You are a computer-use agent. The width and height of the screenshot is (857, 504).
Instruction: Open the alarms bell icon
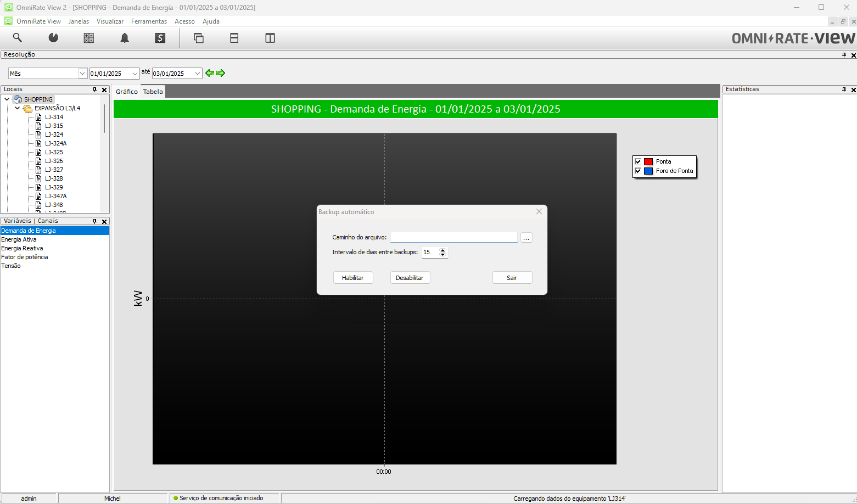pyautogui.click(x=125, y=38)
